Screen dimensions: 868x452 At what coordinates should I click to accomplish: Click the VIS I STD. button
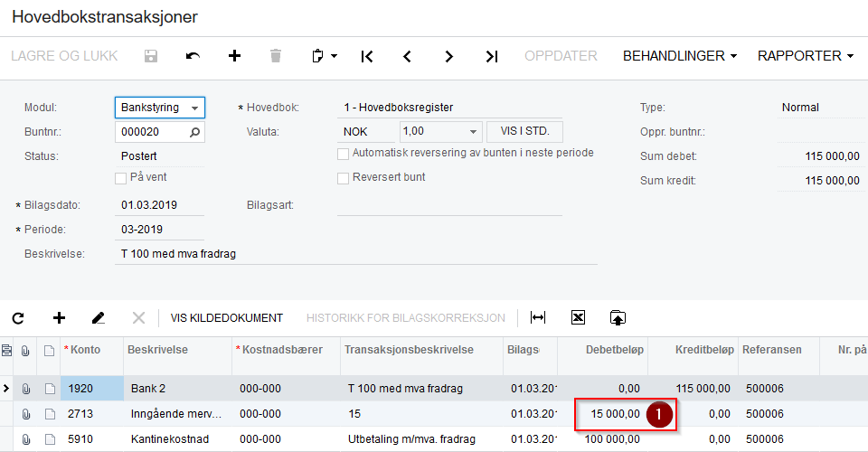point(524,132)
